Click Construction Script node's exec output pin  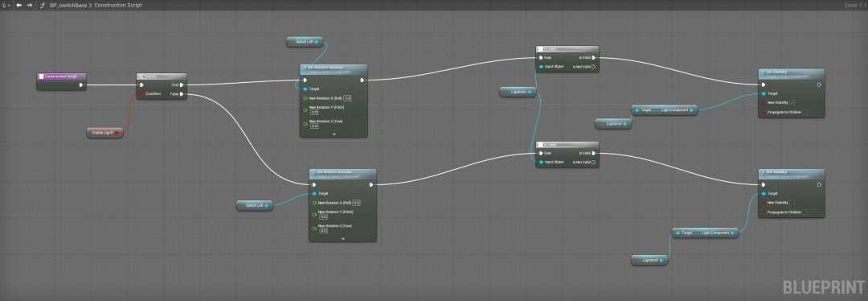(81, 85)
